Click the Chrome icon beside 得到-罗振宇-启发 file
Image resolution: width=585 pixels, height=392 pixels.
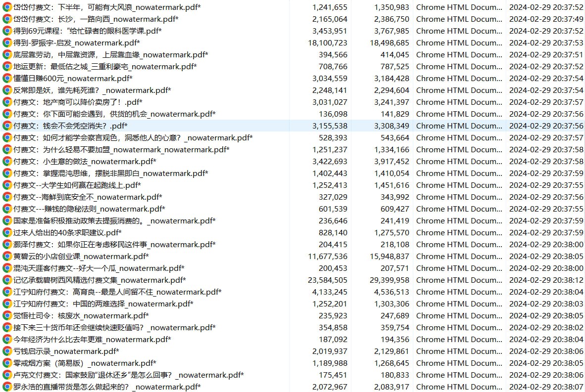coord(7,43)
